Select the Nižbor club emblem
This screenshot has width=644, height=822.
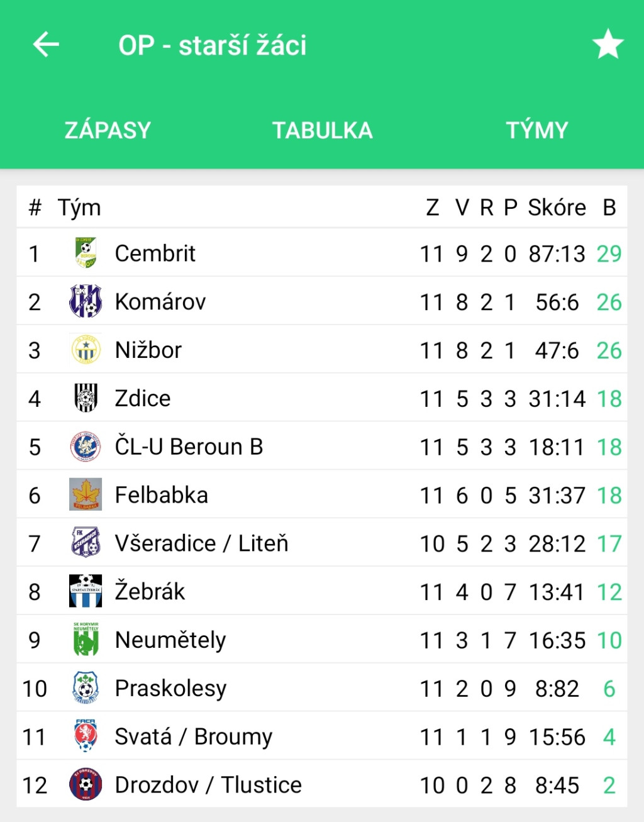pyautogui.click(x=86, y=350)
